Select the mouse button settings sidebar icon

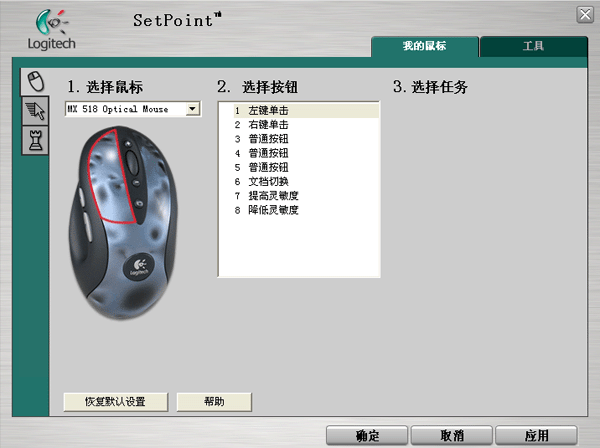pyautogui.click(x=35, y=81)
